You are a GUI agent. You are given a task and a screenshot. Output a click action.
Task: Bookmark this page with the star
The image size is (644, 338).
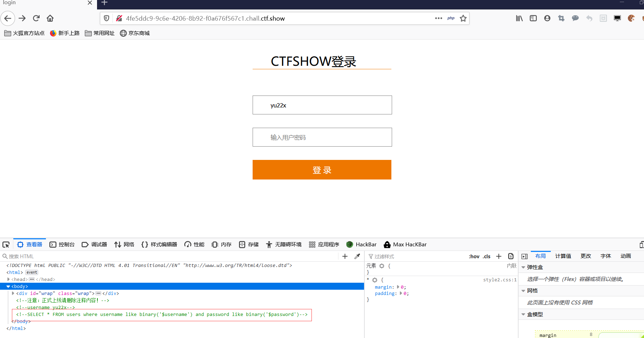[x=463, y=18]
